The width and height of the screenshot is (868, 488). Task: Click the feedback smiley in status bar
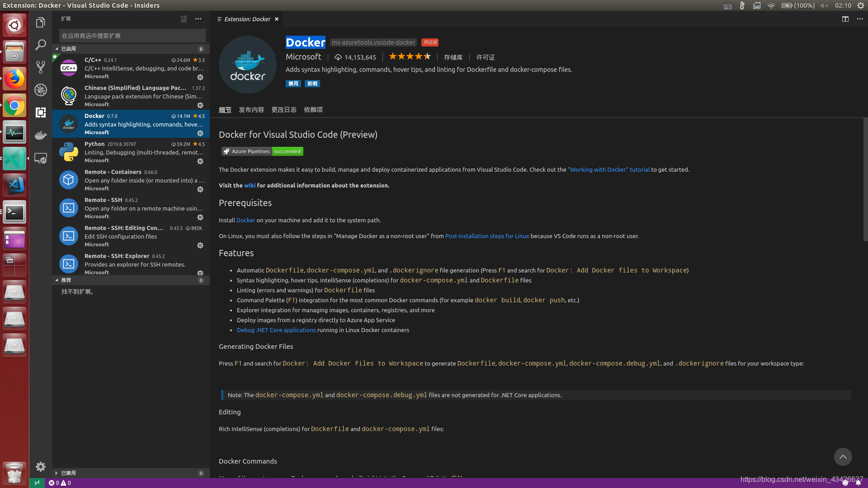click(x=845, y=483)
